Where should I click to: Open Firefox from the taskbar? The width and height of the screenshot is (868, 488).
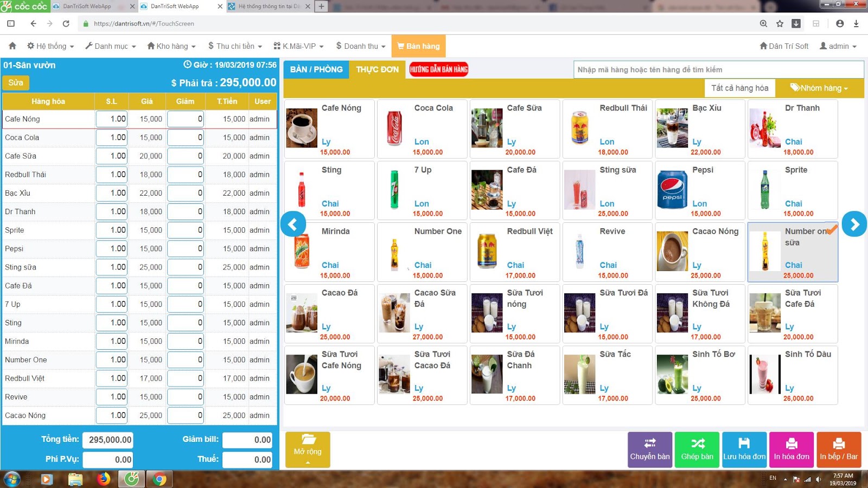pyautogui.click(x=103, y=479)
